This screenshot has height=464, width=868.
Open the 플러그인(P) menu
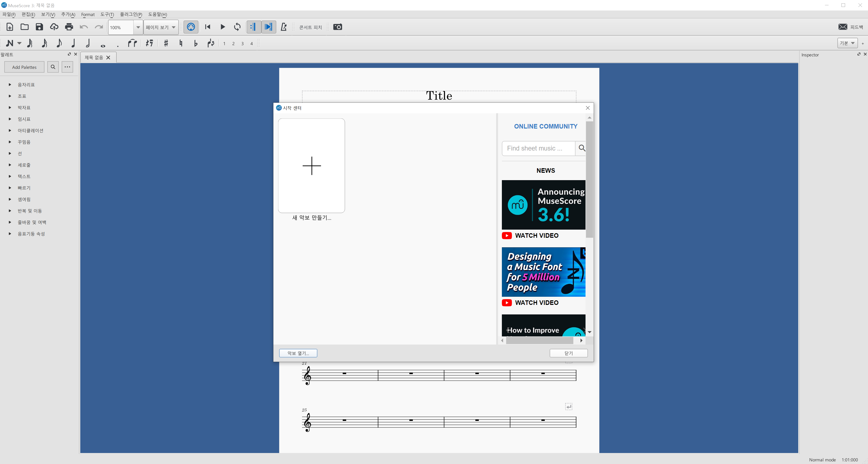[x=131, y=15]
